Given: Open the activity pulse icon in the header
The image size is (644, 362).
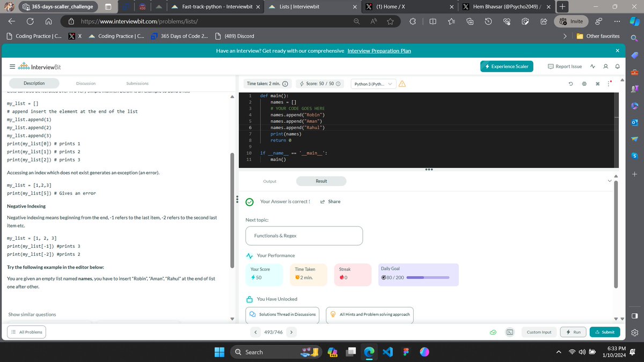Looking at the screenshot, I should point(592,67).
